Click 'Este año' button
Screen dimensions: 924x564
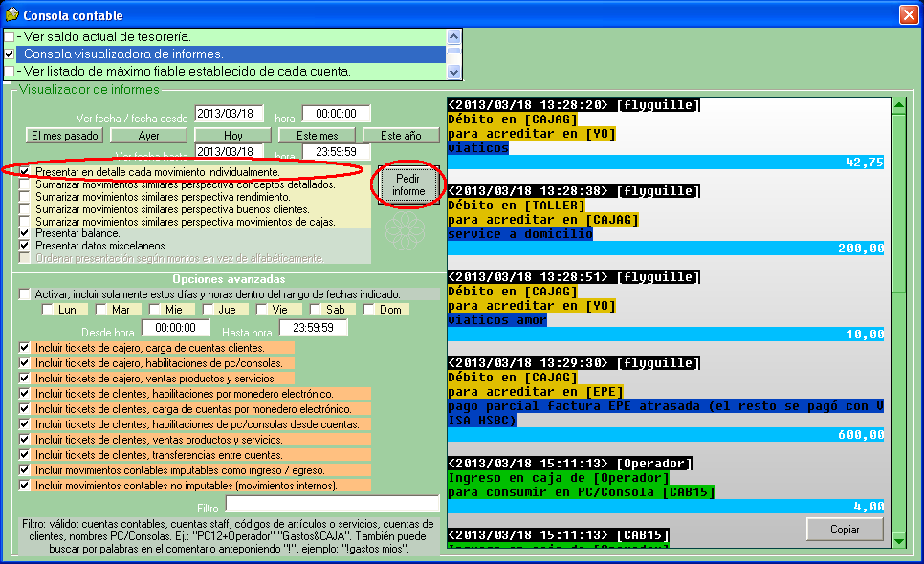pos(401,136)
